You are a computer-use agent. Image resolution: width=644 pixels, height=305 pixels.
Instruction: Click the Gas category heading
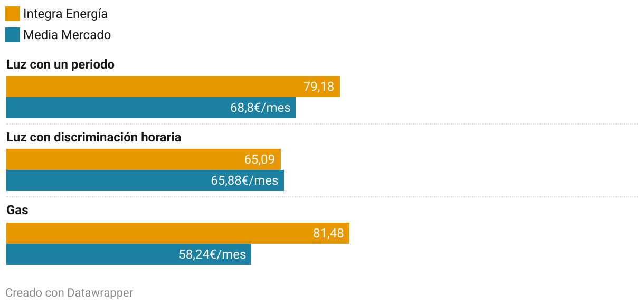17,210
